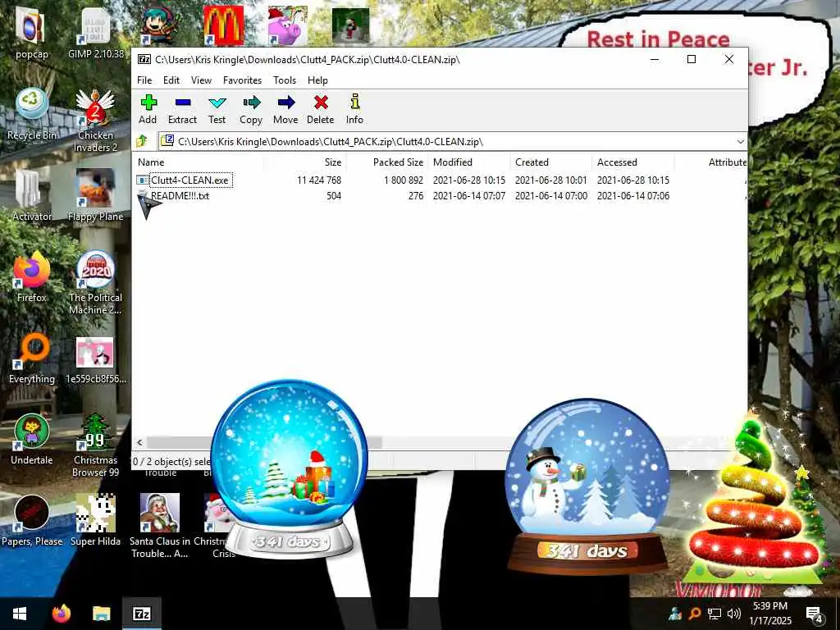Click the archive path input field
Image resolution: width=840 pixels, height=630 pixels.
452,141
